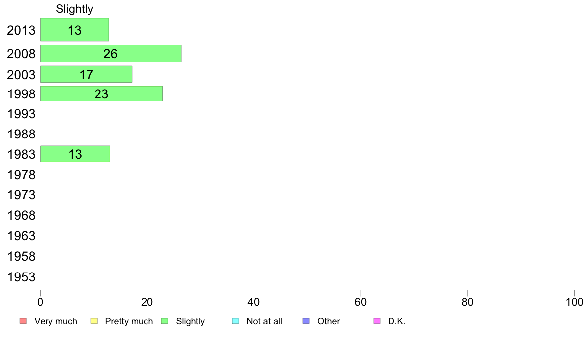Click the blue Other legend swatch
The width and height of the screenshot is (588, 364).
306,321
